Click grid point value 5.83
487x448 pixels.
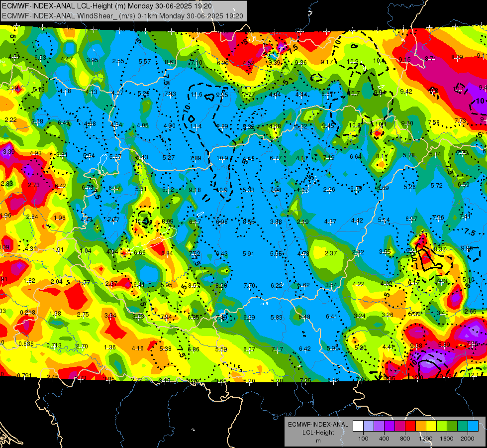tap(277, 318)
